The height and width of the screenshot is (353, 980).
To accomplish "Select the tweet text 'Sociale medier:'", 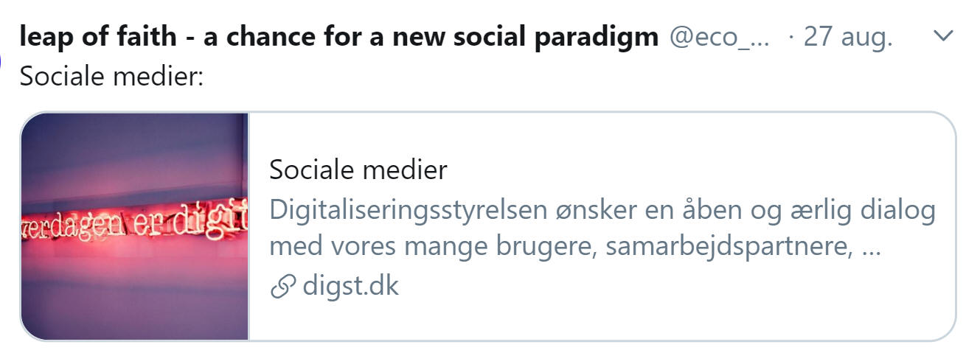I will point(111,75).
